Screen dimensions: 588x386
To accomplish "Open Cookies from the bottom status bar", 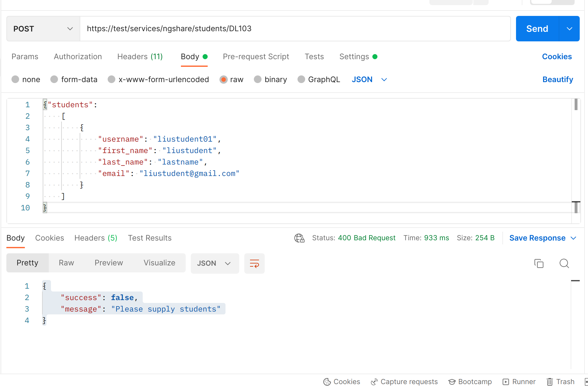I will pos(341,381).
